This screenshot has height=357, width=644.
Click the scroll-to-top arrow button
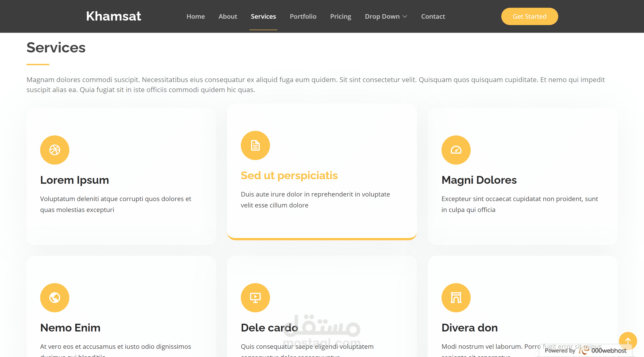pyautogui.click(x=628, y=341)
